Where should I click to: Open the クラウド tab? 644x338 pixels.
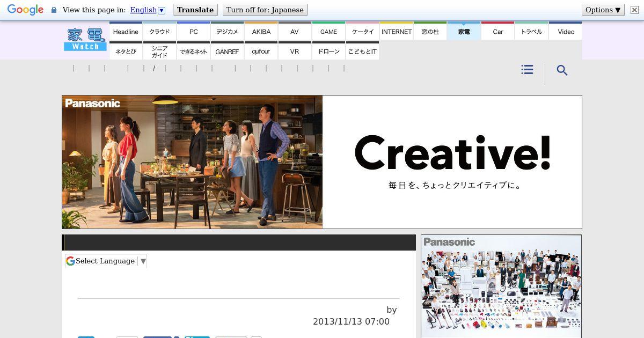coord(159,32)
